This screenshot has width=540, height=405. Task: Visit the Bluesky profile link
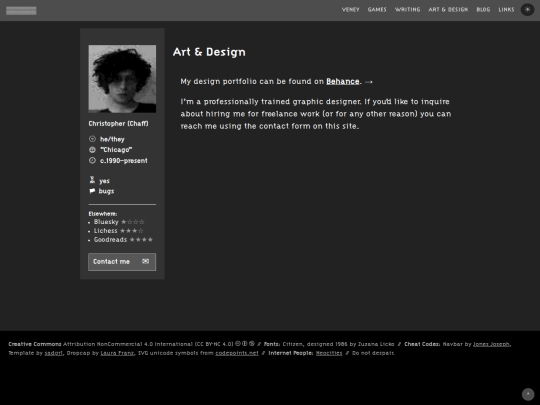click(106, 222)
